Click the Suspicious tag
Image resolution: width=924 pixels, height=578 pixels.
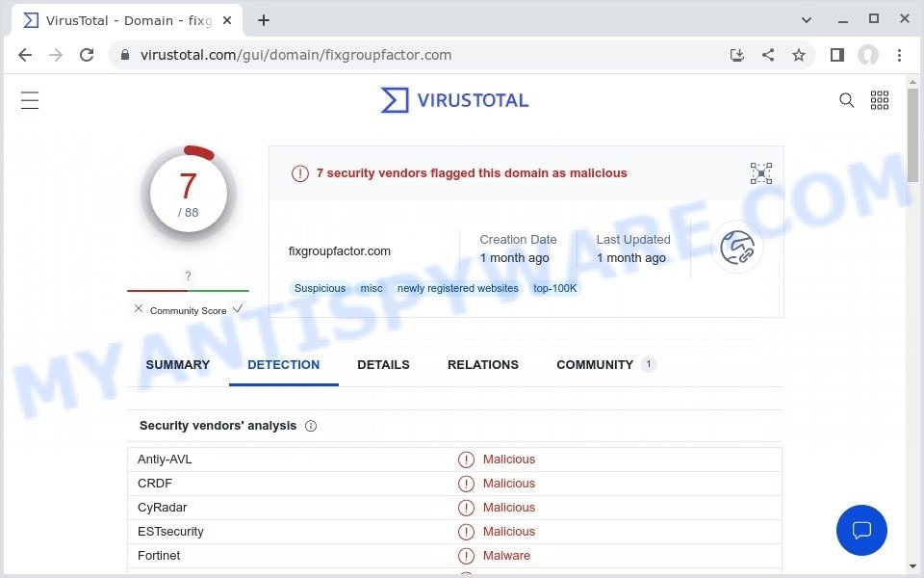pos(320,288)
